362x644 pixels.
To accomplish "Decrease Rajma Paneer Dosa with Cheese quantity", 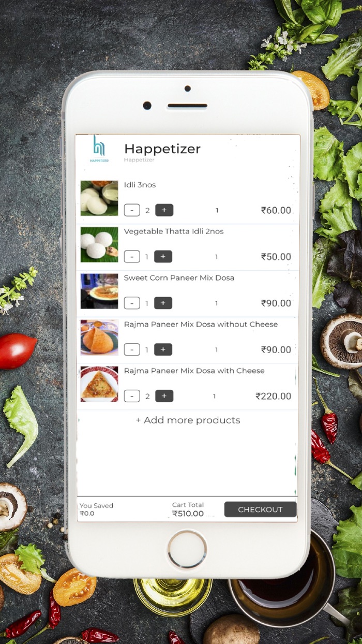I will [x=132, y=397].
